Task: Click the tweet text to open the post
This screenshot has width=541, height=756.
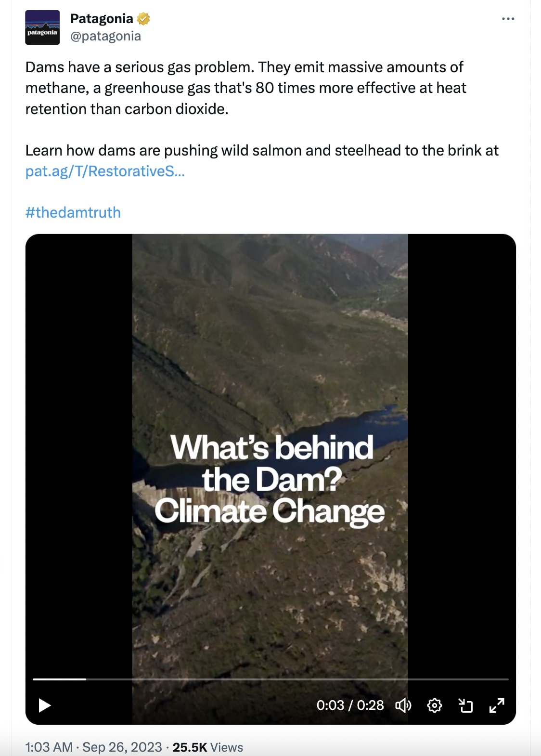Action: [241, 87]
